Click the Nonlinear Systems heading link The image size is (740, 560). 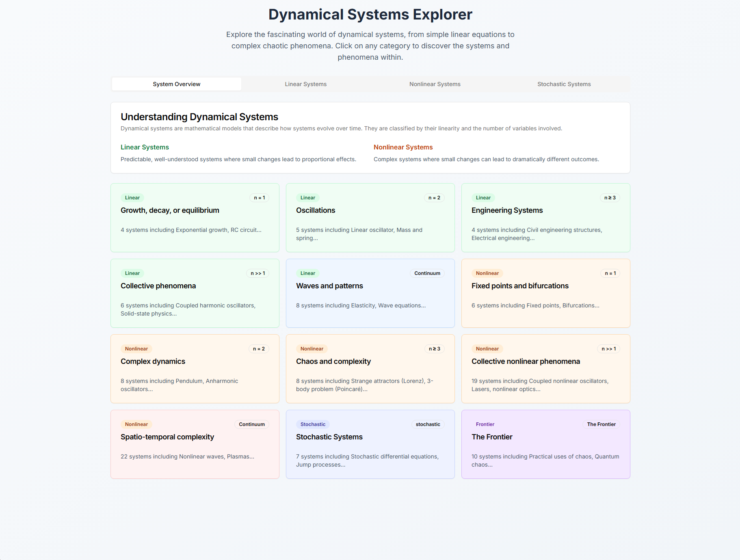(403, 147)
